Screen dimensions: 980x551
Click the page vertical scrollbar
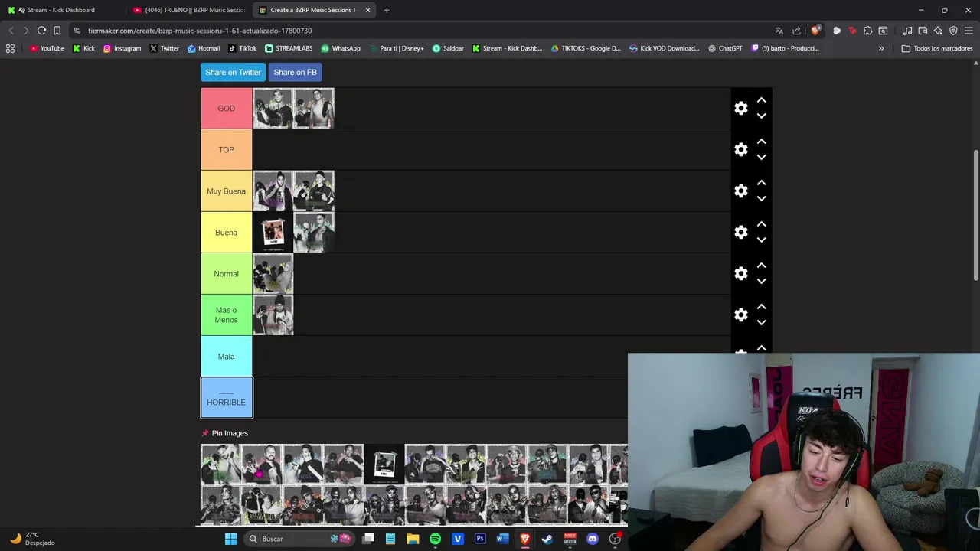(975, 214)
